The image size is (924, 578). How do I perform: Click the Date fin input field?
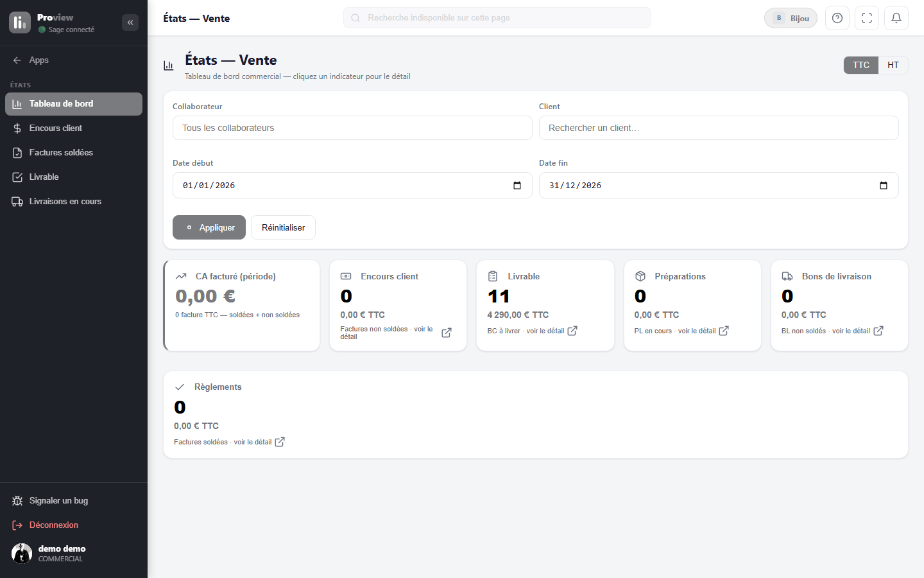coord(719,186)
